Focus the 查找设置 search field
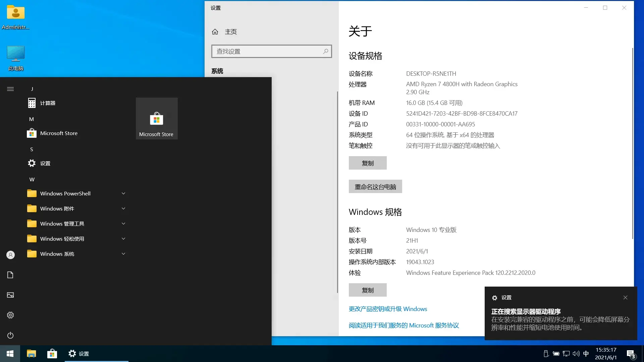 coord(271,51)
